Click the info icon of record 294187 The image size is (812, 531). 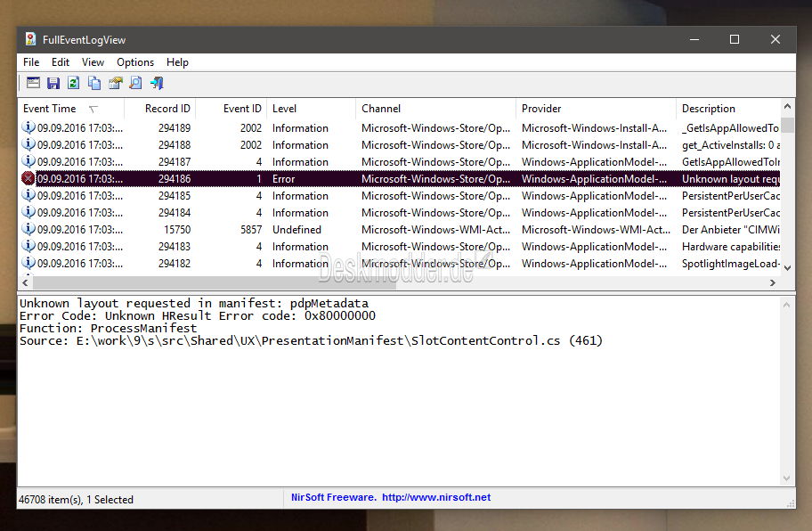[28, 161]
